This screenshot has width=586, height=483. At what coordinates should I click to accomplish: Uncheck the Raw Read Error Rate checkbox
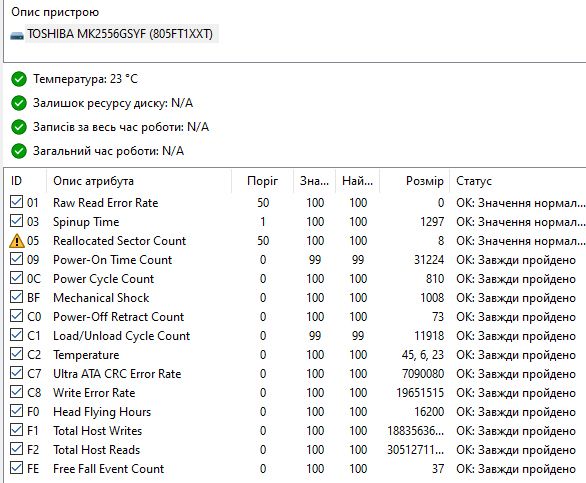(x=16, y=202)
